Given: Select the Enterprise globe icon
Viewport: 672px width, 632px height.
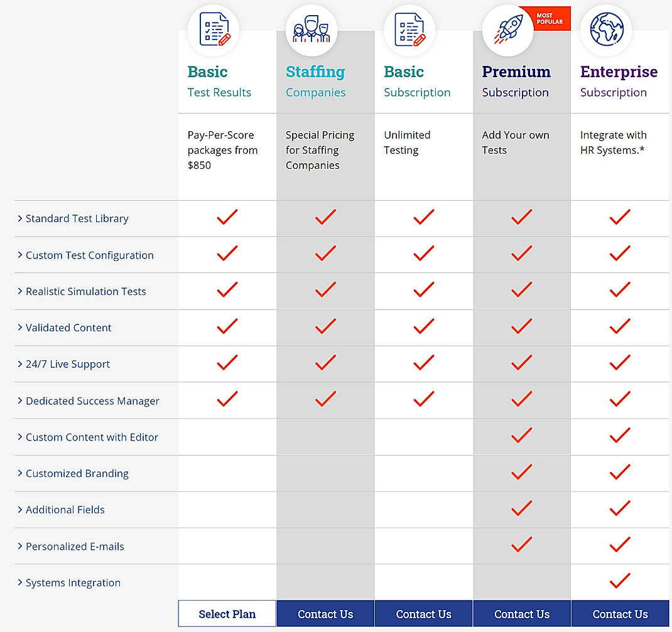Looking at the screenshot, I should [605, 29].
